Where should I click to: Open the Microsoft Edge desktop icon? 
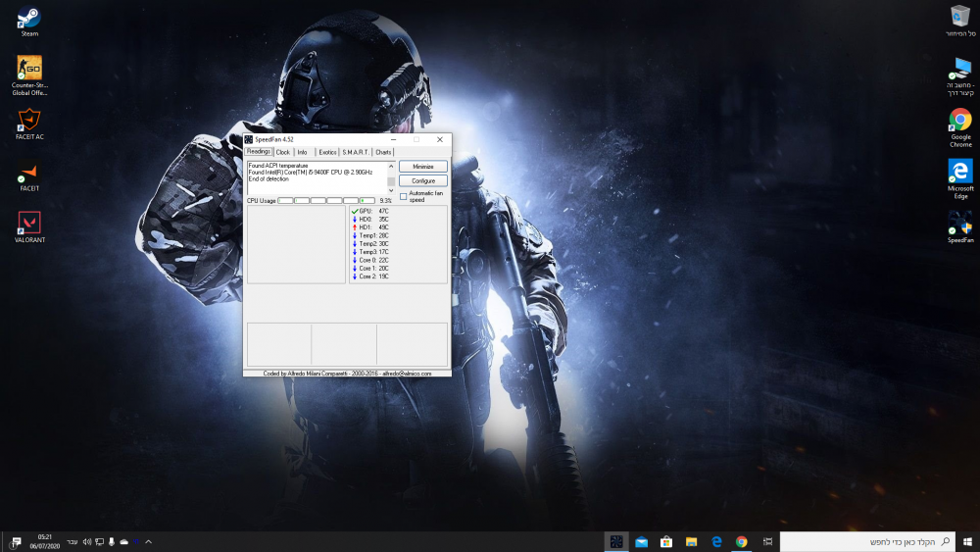(x=960, y=179)
